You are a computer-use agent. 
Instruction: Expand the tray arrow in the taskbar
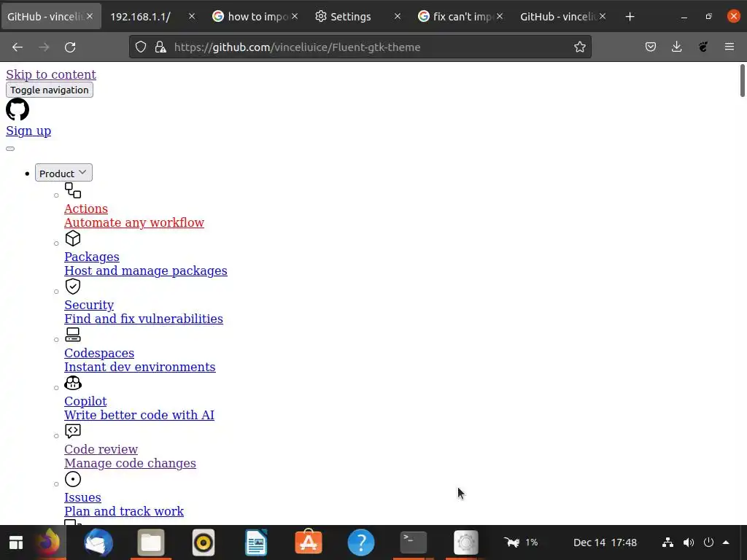tap(726, 542)
